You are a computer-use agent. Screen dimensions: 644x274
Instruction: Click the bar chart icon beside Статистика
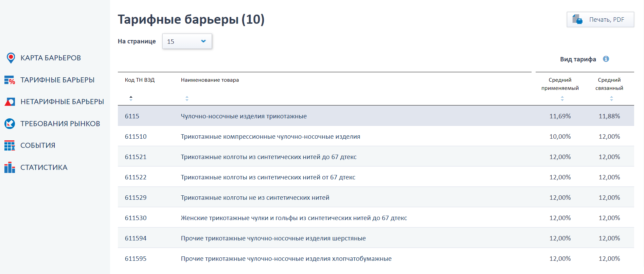click(x=10, y=168)
